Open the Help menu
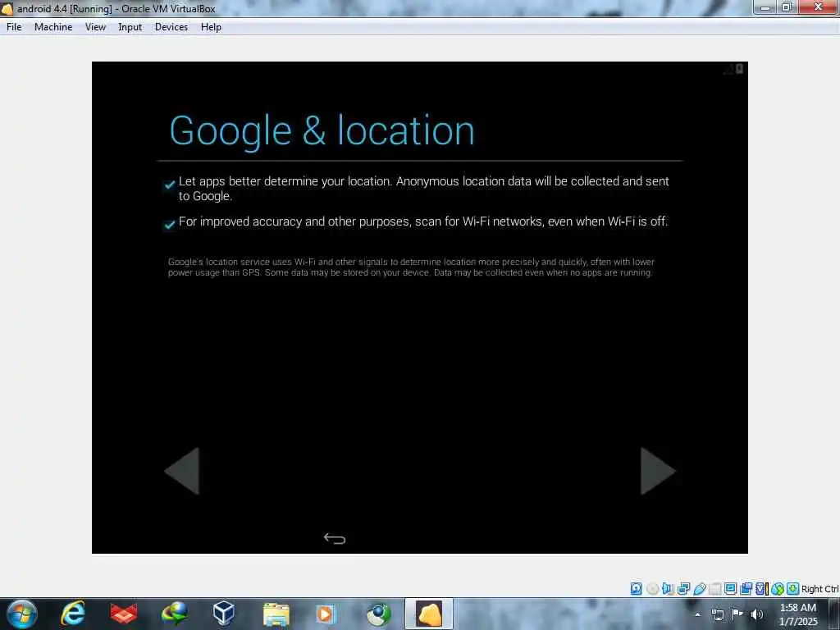This screenshot has width=840, height=630. pos(211,27)
